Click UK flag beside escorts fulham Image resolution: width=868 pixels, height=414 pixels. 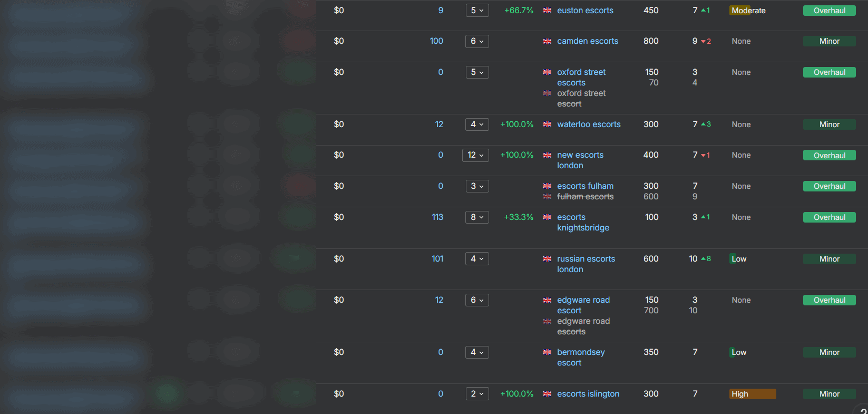coord(547,186)
